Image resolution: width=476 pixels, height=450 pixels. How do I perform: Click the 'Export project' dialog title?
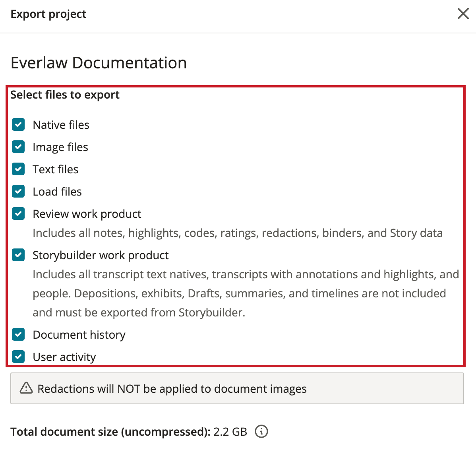tap(48, 14)
